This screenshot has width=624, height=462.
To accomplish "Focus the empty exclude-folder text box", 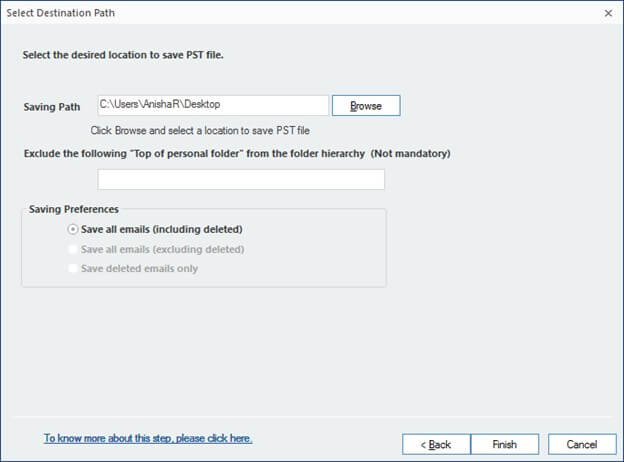I will 241,179.
